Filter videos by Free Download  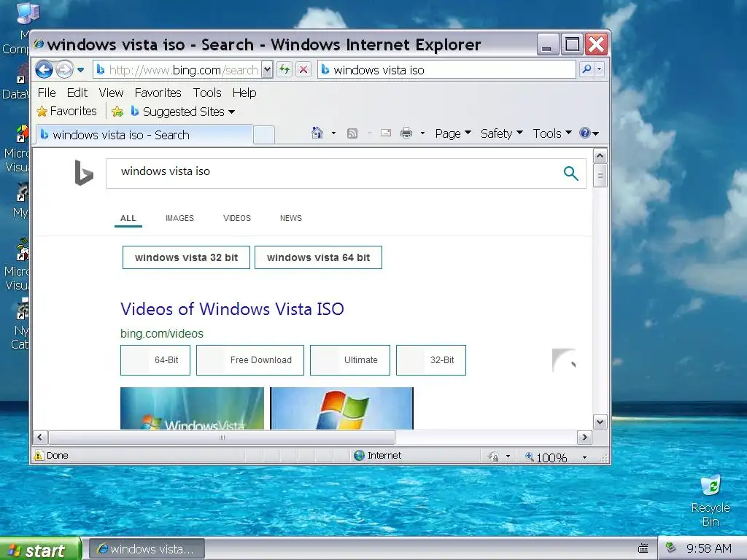[250, 360]
